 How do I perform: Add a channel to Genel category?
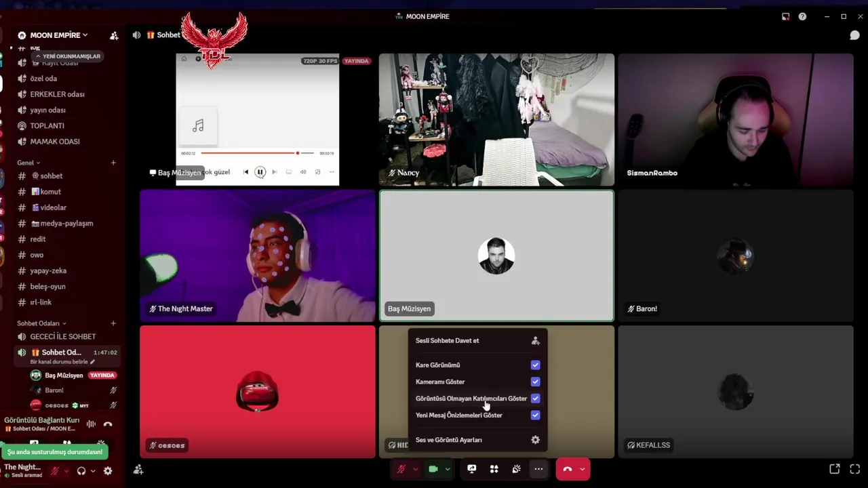(x=113, y=163)
